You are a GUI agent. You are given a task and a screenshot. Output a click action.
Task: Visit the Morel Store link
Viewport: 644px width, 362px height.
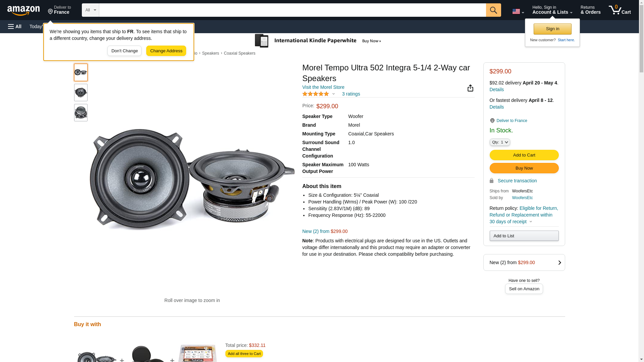[323, 87]
